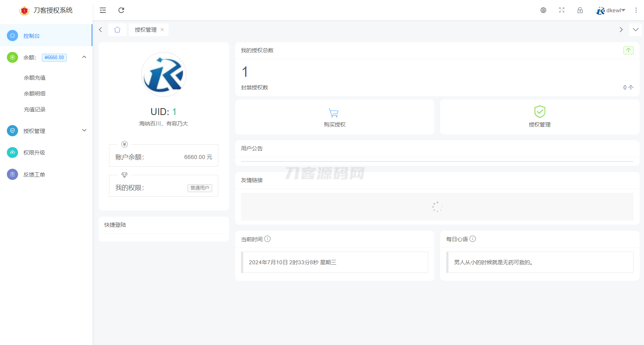The image size is (644, 345).
Task: Close the 授权管理 tab
Action: 162,30
